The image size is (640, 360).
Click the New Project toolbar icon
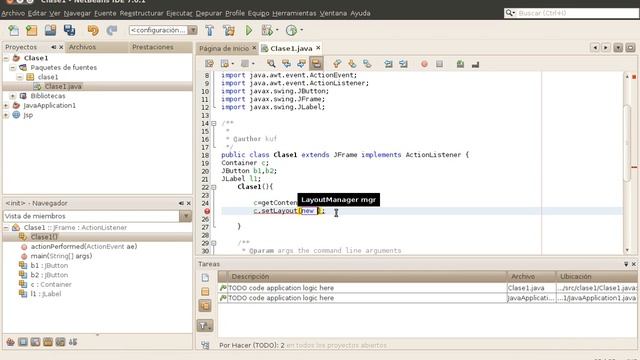click(x=32, y=30)
